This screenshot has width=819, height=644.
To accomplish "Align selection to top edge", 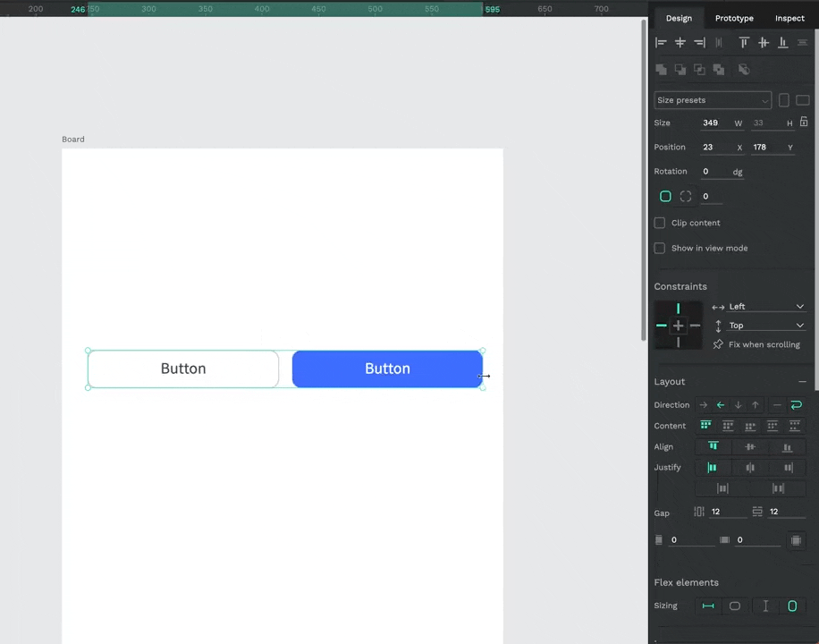I will 744,42.
